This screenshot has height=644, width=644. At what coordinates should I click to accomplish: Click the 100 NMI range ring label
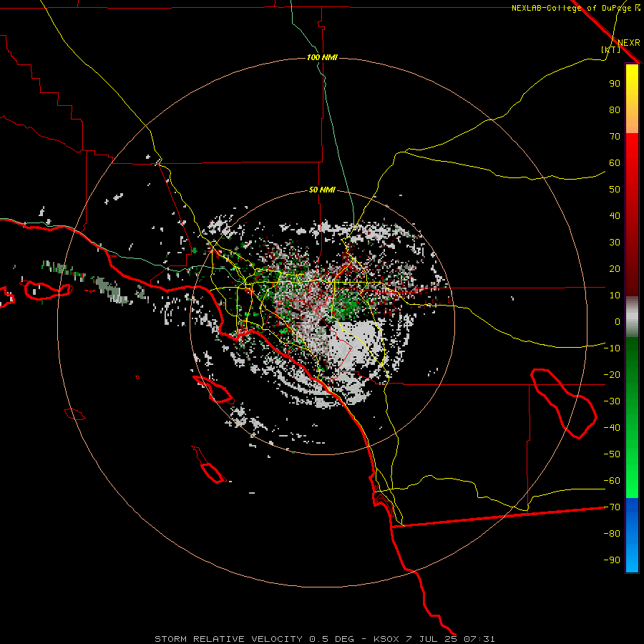(x=322, y=57)
